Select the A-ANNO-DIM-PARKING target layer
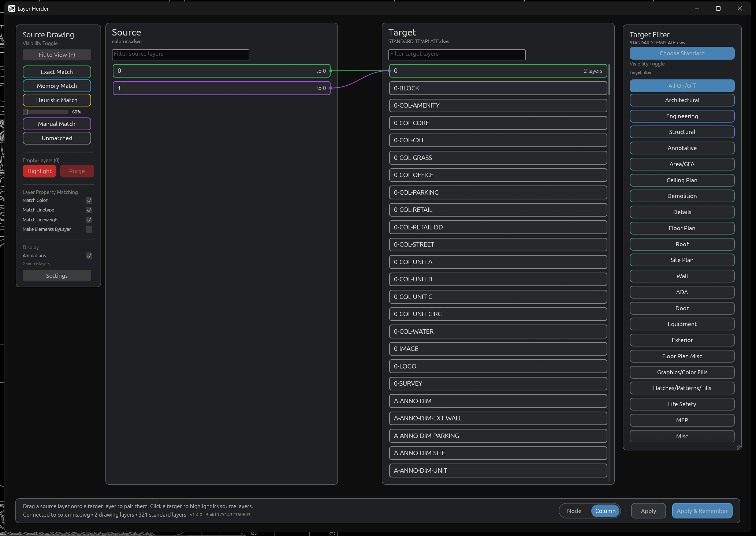This screenshot has width=756, height=536. [x=498, y=436]
